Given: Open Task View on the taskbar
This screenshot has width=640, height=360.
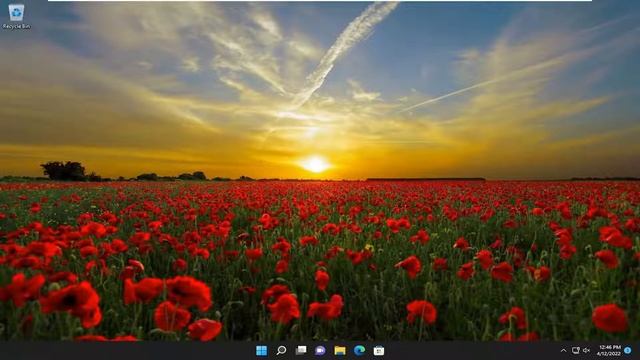Looking at the screenshot, I should pyautogui.click(x=301, y=351).
